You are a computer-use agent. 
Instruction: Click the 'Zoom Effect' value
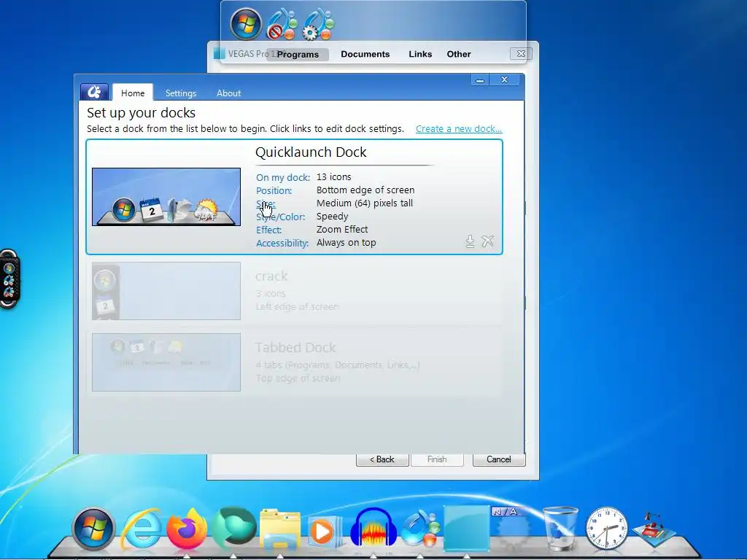[x=342, y=230]
